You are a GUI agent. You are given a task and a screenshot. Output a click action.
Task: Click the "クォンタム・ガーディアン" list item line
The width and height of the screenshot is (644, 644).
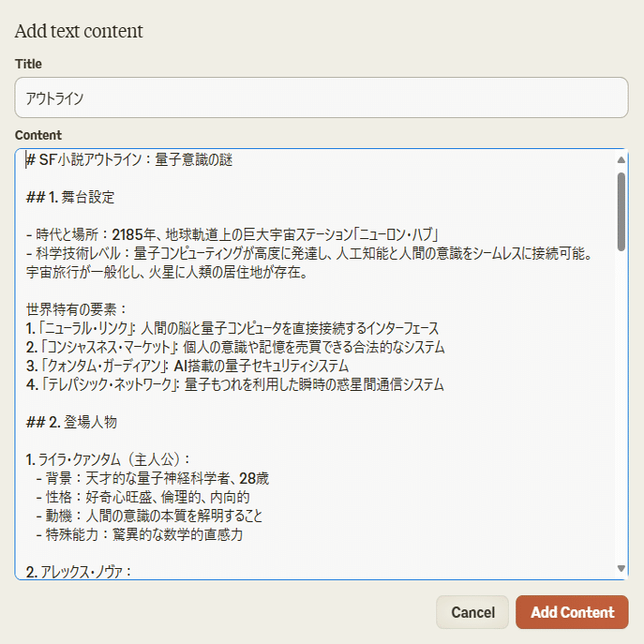point(187,366)
